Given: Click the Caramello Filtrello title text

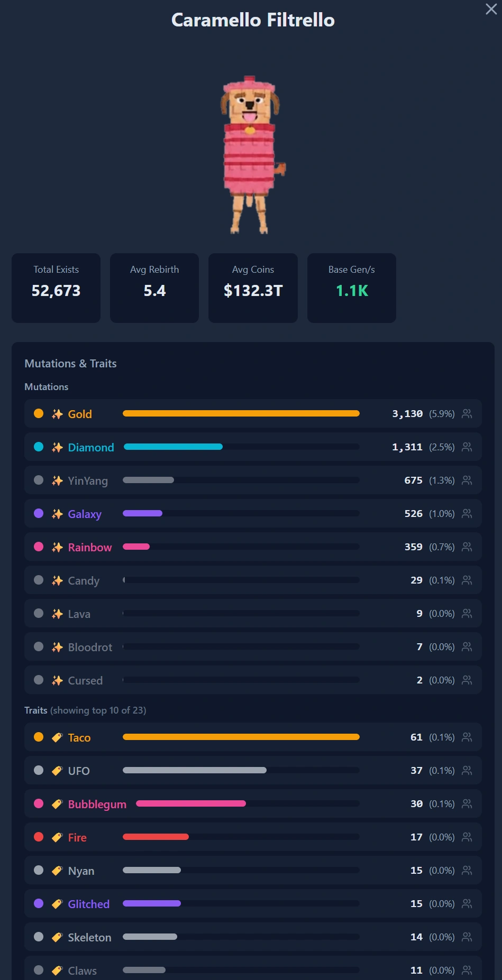Looking at the screenshot, I should click(x=253, y=20).
